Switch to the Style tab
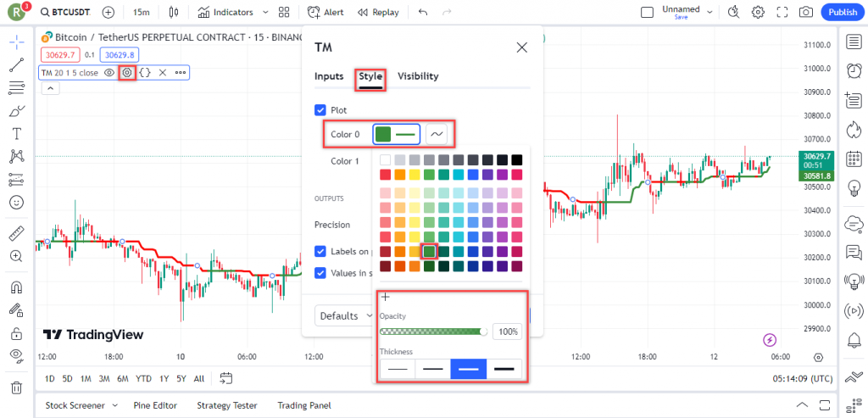Viewport: 868px width, 418px height. point(370,76)
